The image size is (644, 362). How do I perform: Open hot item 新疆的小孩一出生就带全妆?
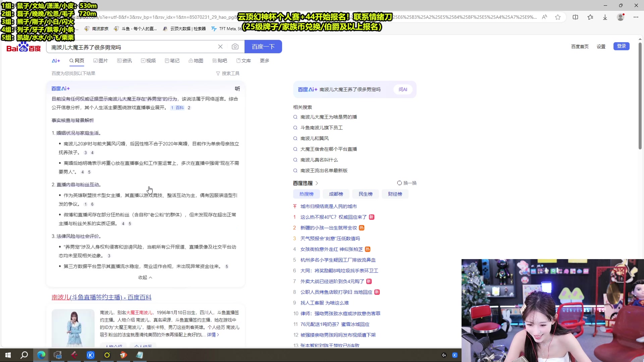pos(329,228)
